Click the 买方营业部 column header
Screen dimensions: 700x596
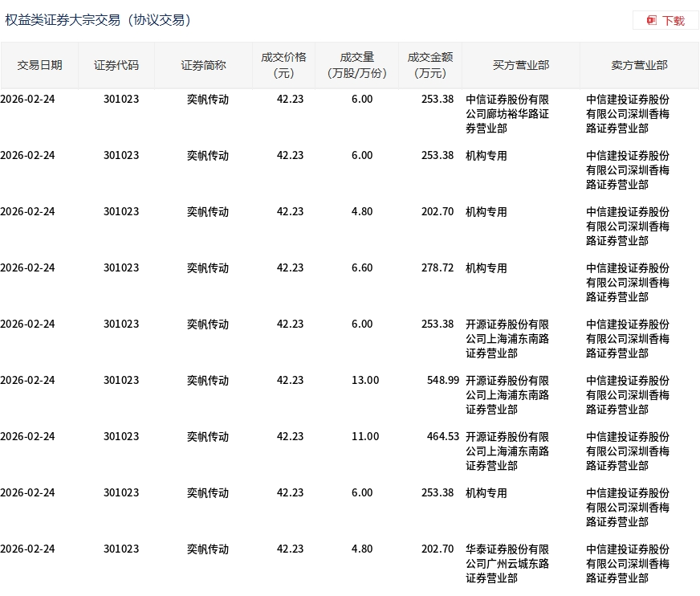click(x=520, y=65)
